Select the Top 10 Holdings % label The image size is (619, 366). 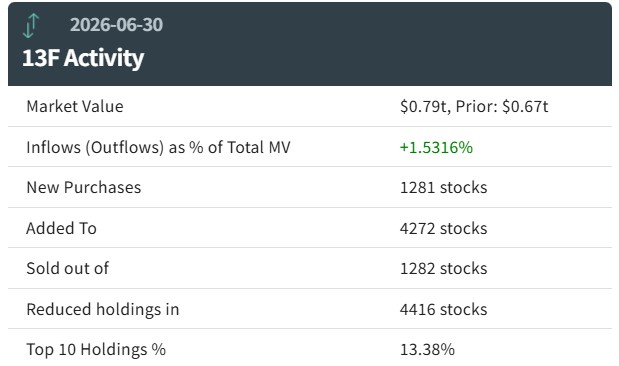click(x=96, y=350)
